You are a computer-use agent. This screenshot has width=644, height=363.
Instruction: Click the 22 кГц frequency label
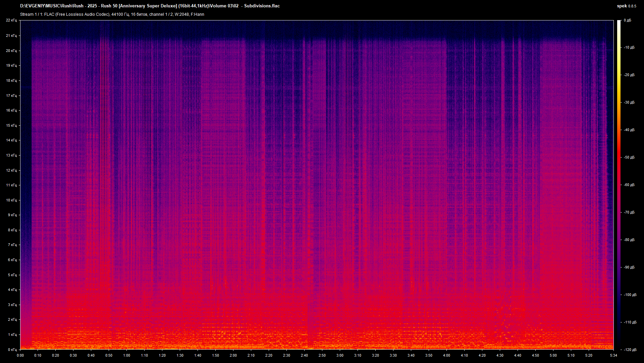pos(11,20)
